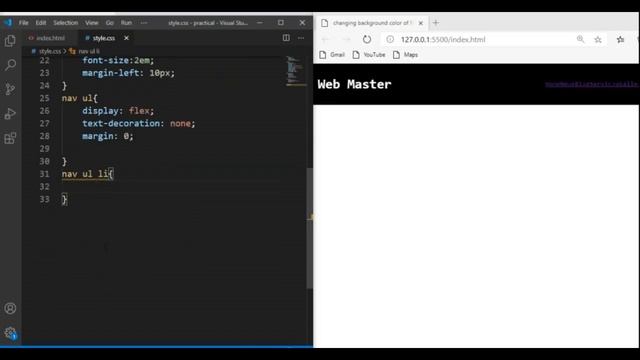Open the browser zoom magnifier icon
The image size is (640, 360).
[580, 39]
